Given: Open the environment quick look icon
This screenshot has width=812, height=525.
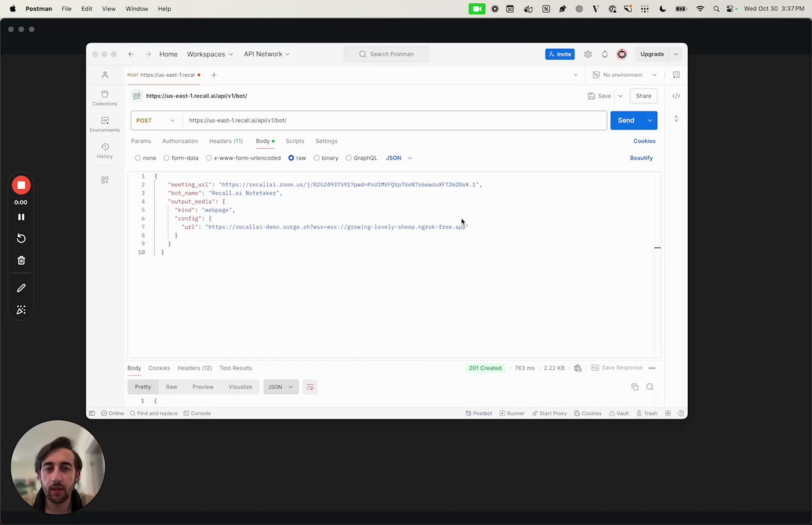Looking at the screenshot, I should tap(676, 75).
